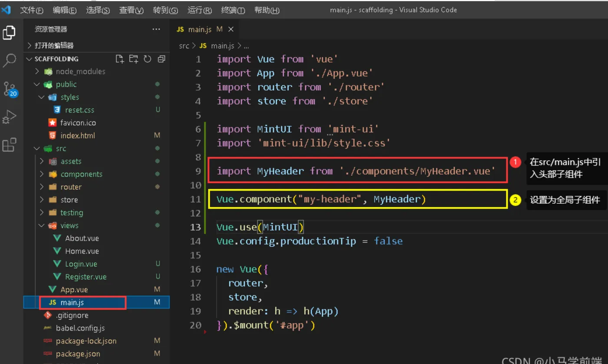This screenshot has height=364, width=608.
Task: Open the 文件(F) menu
Action: coord(32,10)
